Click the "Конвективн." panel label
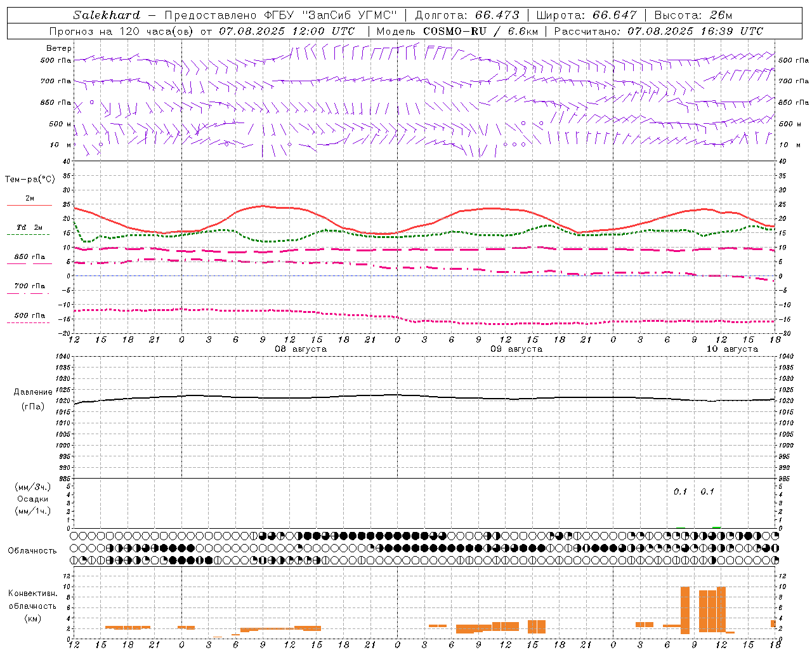Viewport: 812px width, 650px height. point(33,594)
